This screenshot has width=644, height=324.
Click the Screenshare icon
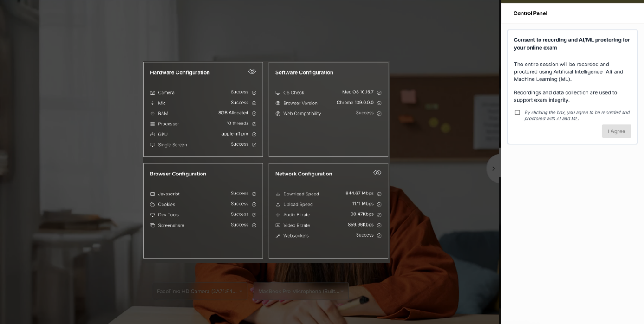(153, 226)
